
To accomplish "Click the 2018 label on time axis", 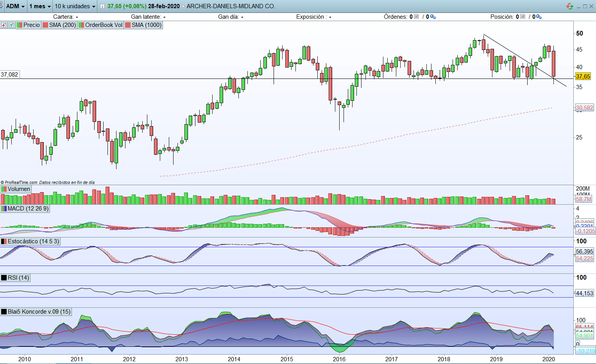I will (444, 359).
